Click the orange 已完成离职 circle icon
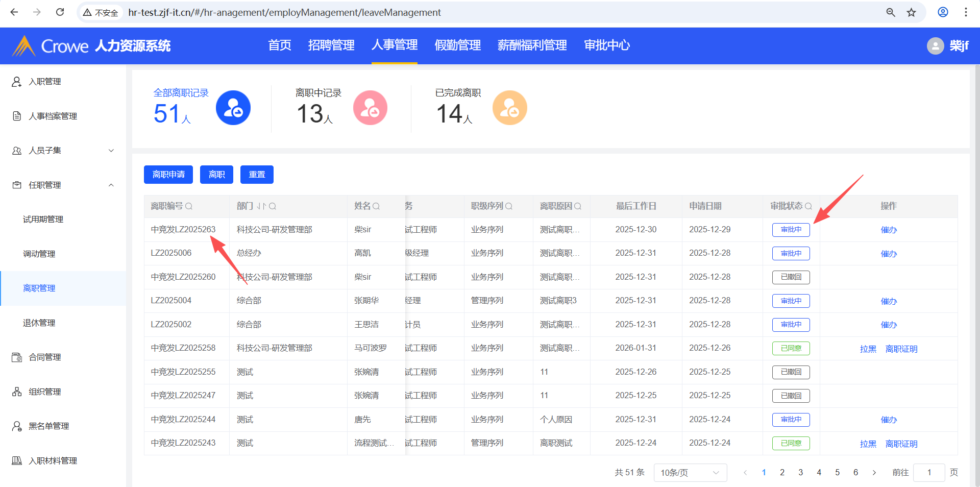The height and width of the screenshot is (487, 980). [x=509, y=108]
